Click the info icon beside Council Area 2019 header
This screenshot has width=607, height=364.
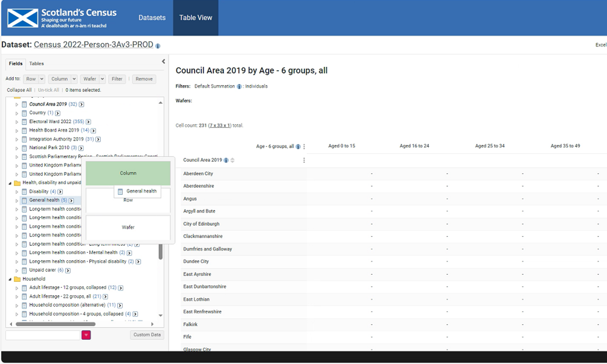coord(226,160)
